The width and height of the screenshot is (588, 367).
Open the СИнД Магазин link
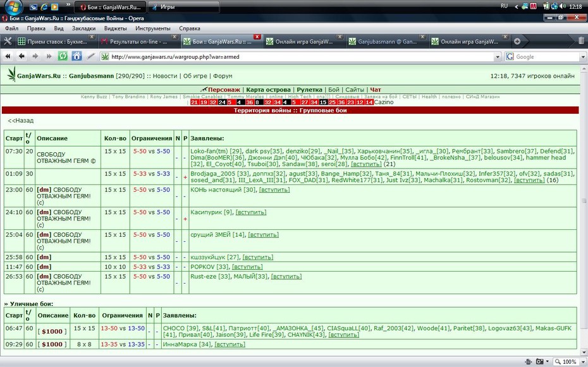[482, 97]
